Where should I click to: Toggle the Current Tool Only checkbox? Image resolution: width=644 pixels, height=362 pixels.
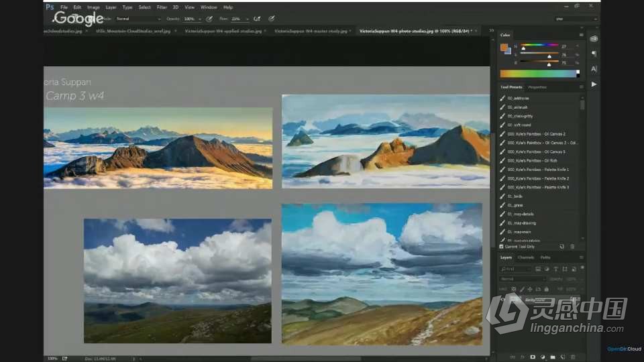point(502,247)
